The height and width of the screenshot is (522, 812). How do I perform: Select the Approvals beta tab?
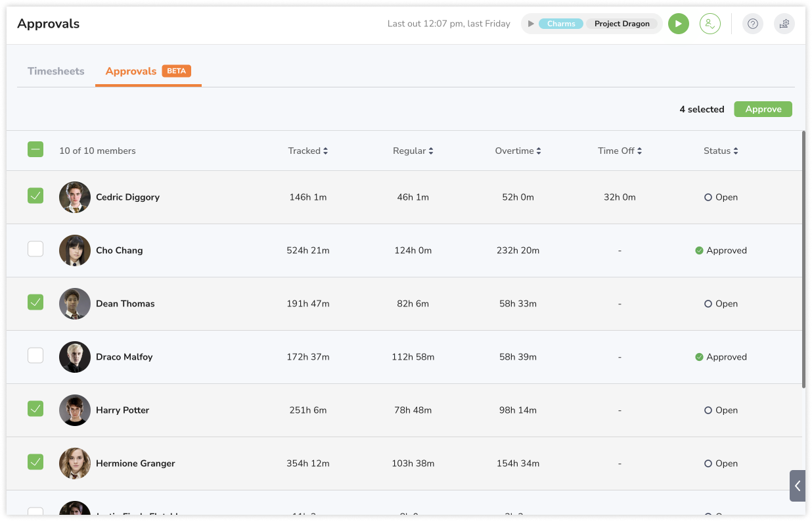click(131, 71)
